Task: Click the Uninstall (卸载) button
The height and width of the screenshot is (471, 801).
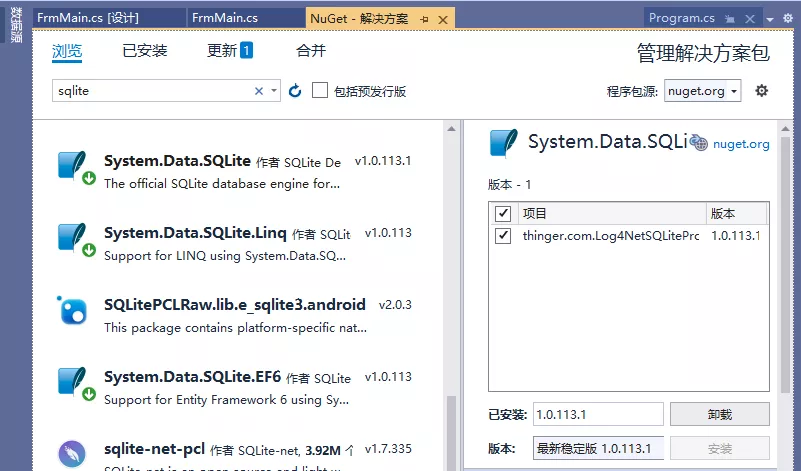Action: click(x=719, y=414)
